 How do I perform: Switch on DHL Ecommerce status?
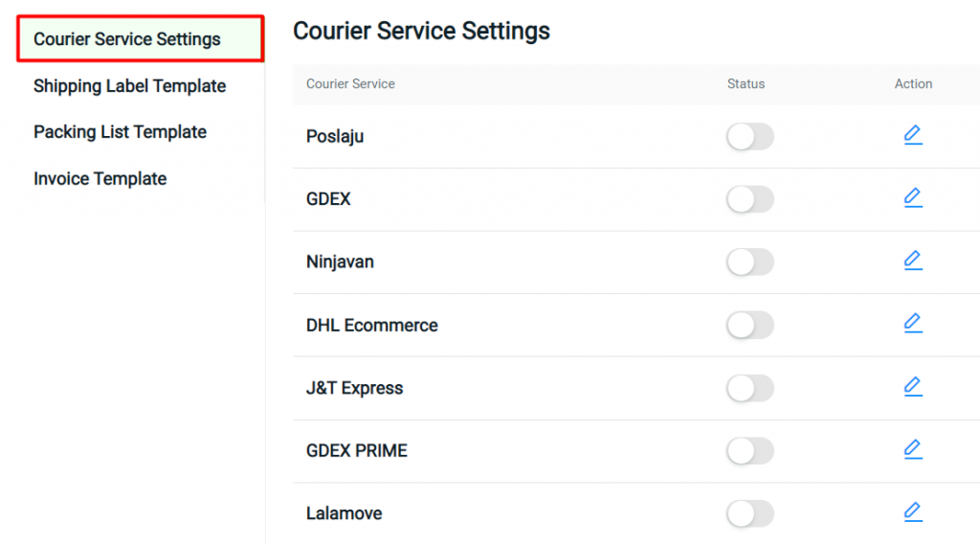tap(750, 325)
